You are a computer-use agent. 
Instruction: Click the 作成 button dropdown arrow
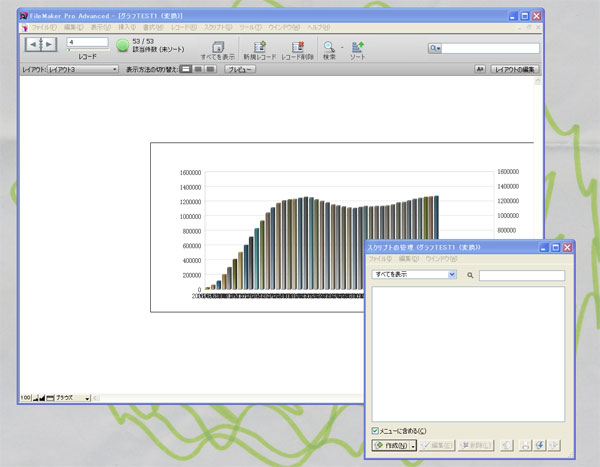point(413,446)
